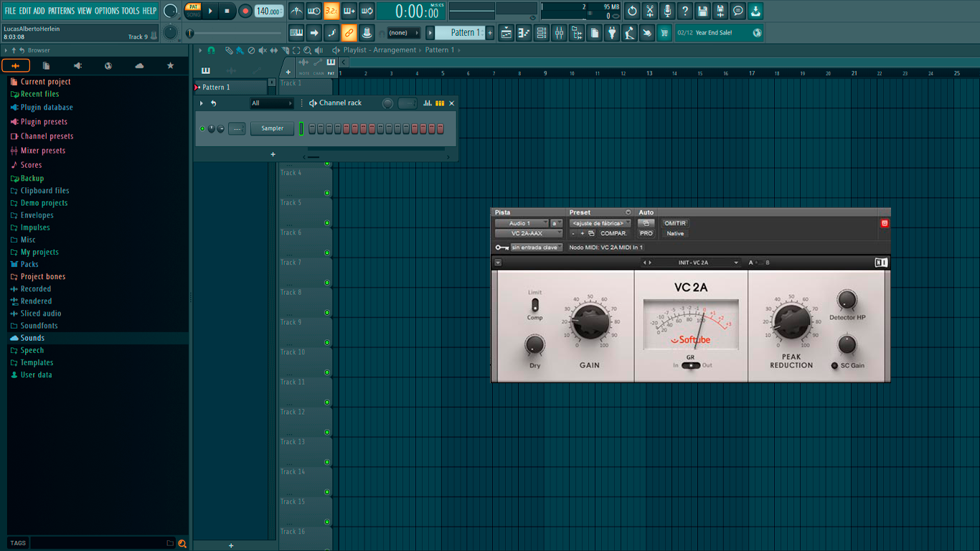Open ajuste de fábrica preset dropdown
This screenshot has width=980, height=551.
600,223
